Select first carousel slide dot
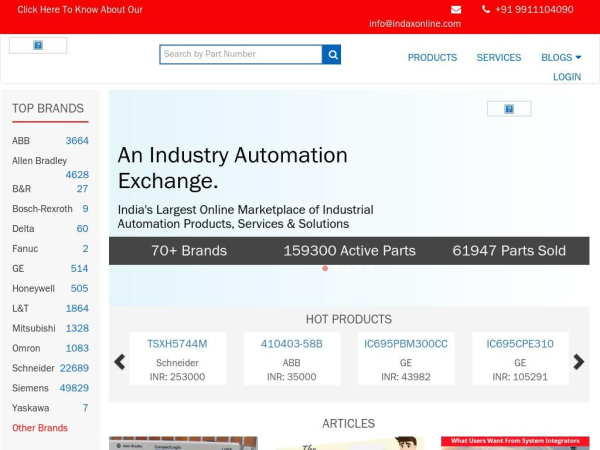600x450 pixels. (x=325, y=269)
